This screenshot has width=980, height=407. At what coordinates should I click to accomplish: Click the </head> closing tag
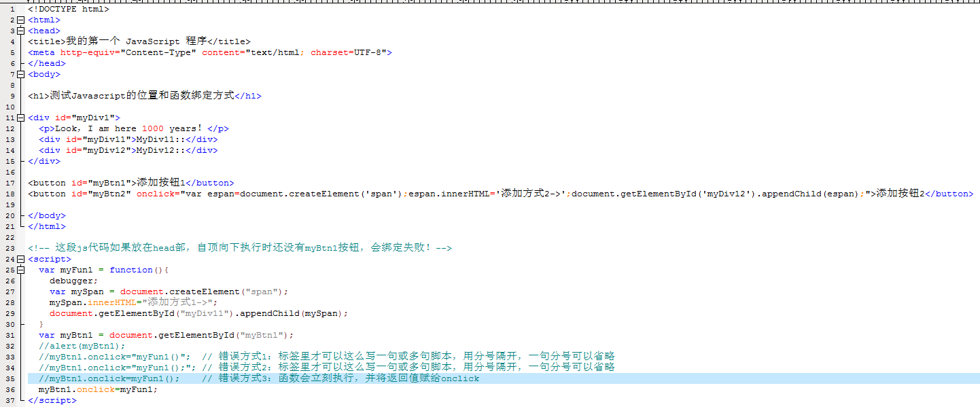point(47,64)
